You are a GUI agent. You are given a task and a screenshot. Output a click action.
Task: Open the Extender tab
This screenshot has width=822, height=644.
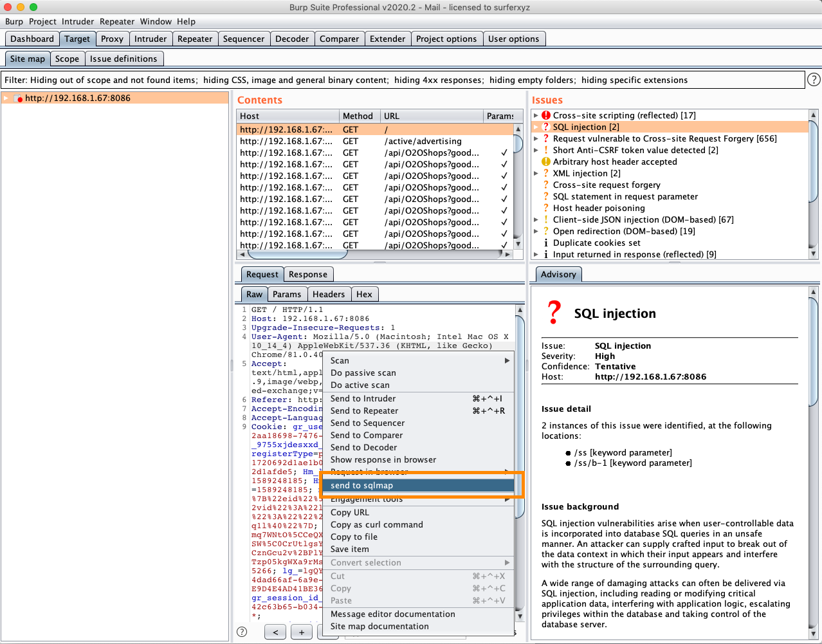388,39
